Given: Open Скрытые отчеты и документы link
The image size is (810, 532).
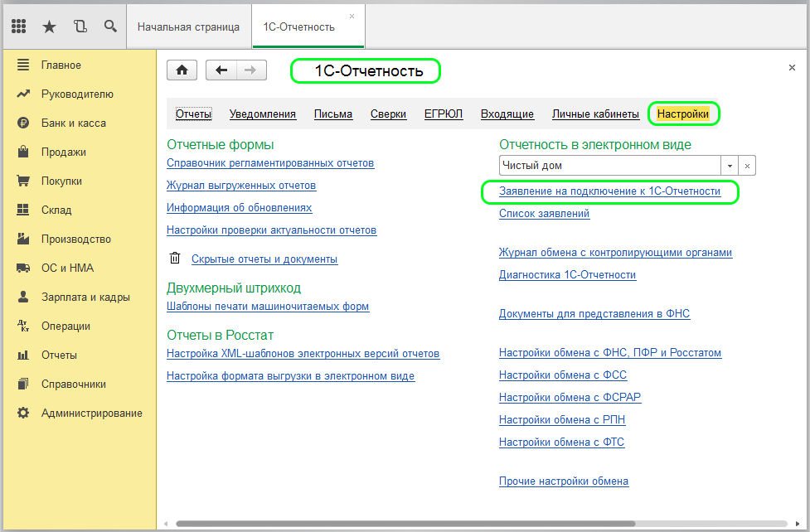Looking at the screenshot, I should [264, 259].
